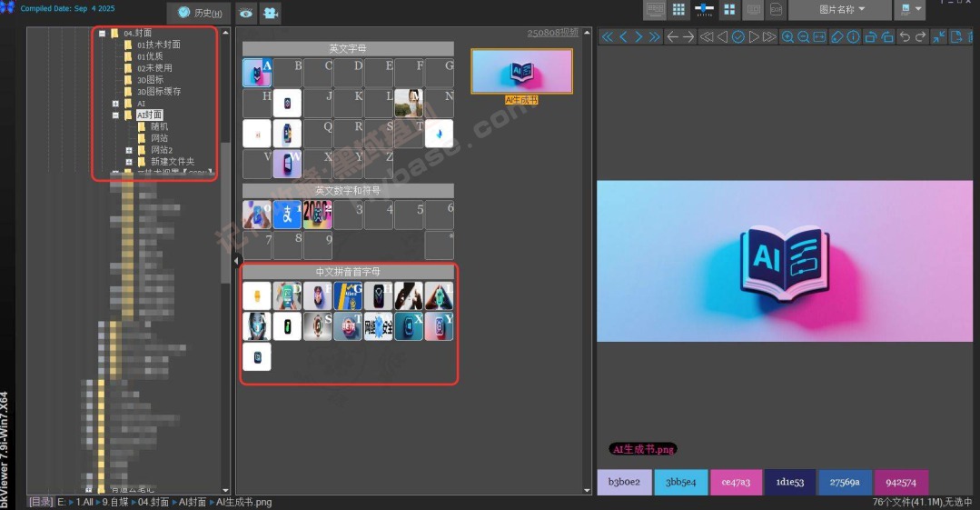Expand the AI folder

tap(115, 104)
